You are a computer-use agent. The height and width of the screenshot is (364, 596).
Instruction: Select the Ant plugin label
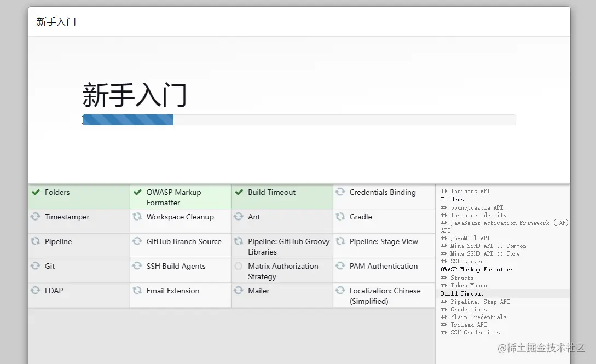click(254, 217)
